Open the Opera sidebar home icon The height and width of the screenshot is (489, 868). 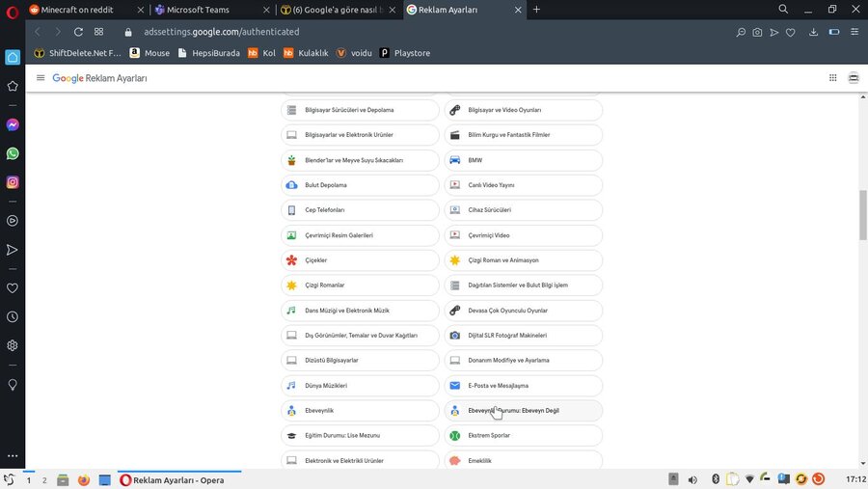[13, 57]
